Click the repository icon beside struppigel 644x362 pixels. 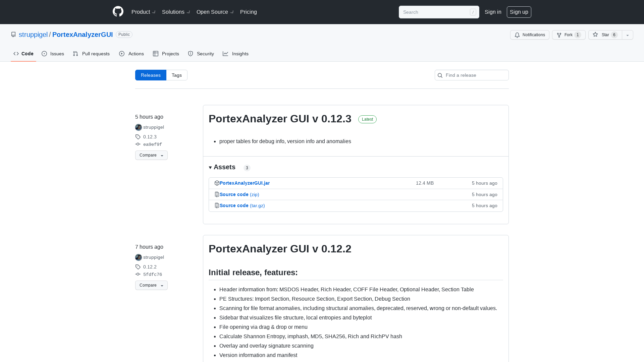tap(13, 35)
